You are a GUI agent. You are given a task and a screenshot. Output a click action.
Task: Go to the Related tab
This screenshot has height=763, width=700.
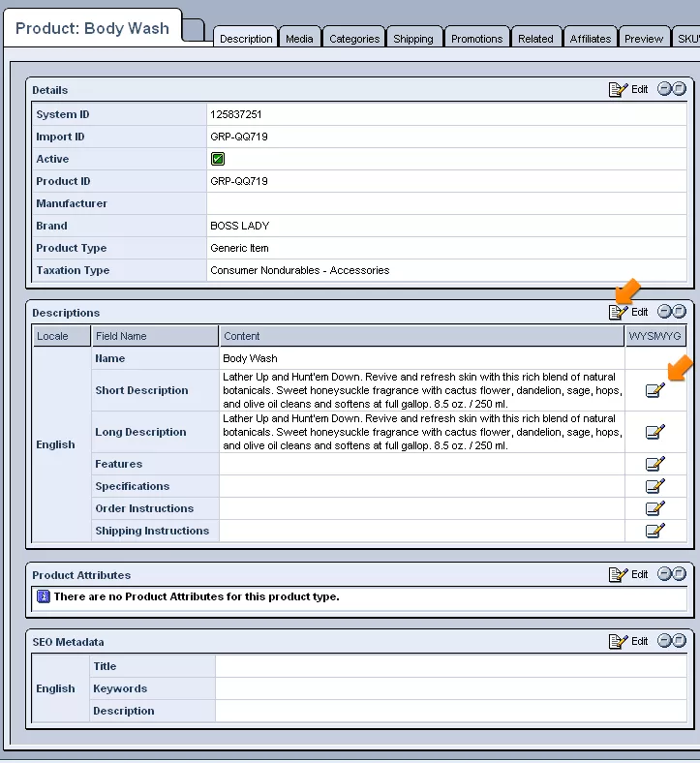coord(535,39)
